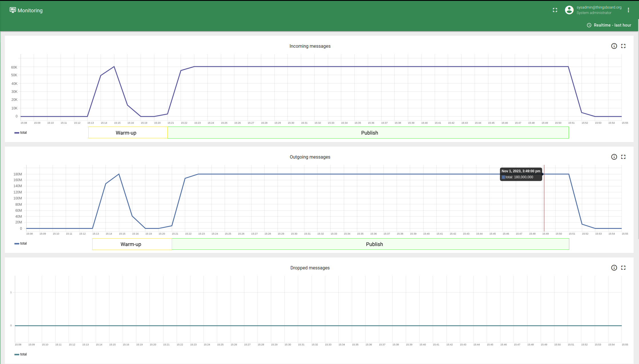Expand Dropped messages chart to fullscreen
639x364 pixels.
(x=623, y=268)
